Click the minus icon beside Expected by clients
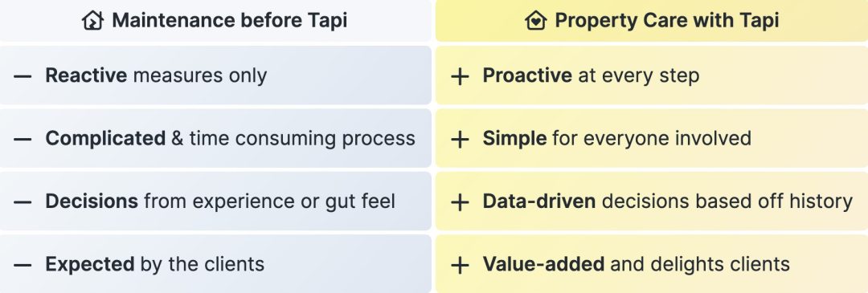868x293 pixels. (x=23, y=265)
